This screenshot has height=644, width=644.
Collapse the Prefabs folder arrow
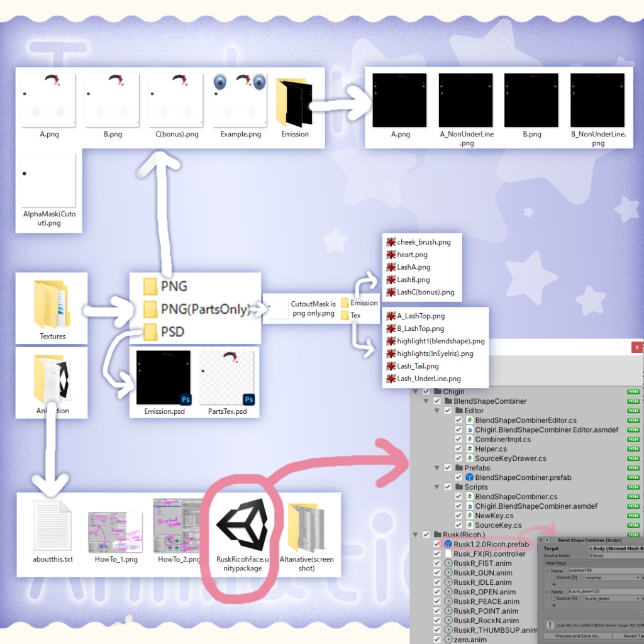pos(436,468)
